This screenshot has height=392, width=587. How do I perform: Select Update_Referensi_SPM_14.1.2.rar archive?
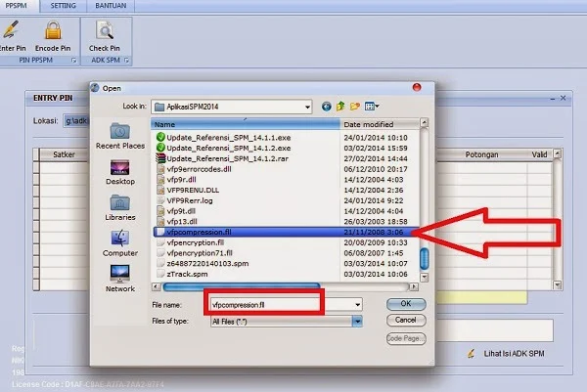(x=227, y=158)
